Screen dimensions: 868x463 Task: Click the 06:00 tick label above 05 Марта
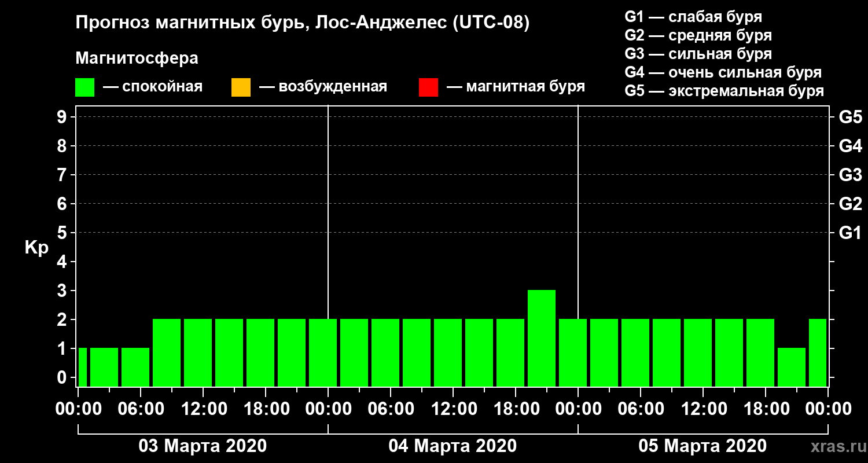pos(641,409)
